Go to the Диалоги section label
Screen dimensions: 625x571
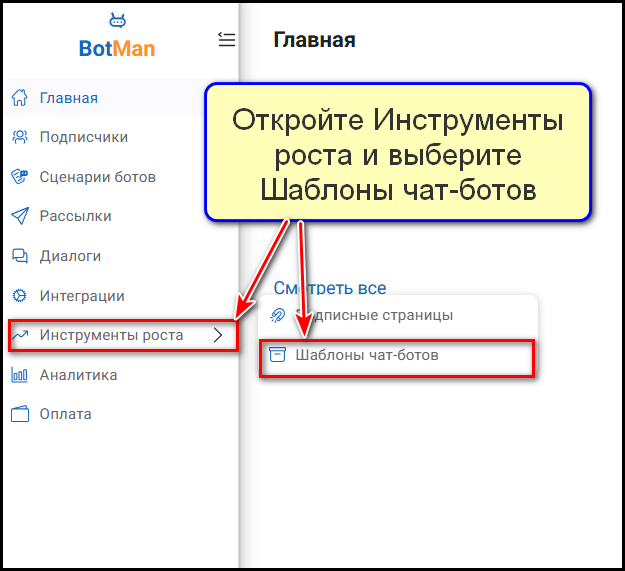tap(70, 256)
